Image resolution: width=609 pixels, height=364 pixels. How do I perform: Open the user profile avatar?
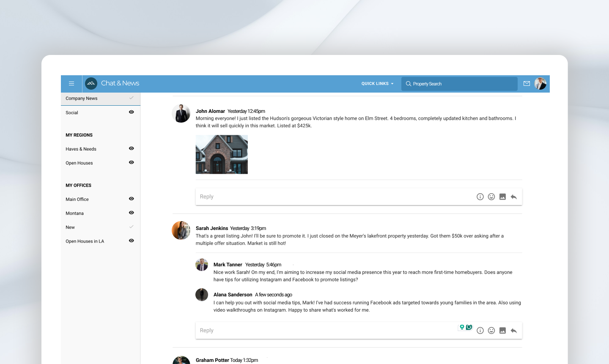tap(540, 84)
